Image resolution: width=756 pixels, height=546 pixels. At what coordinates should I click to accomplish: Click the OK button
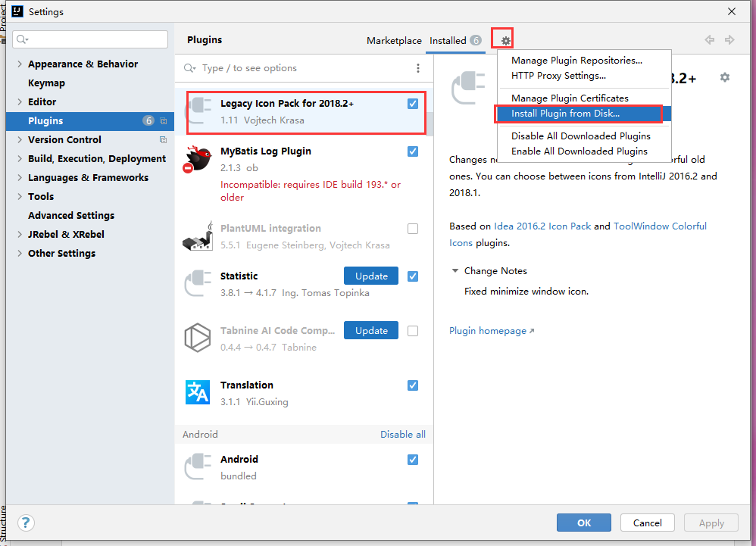coord(584,523)
